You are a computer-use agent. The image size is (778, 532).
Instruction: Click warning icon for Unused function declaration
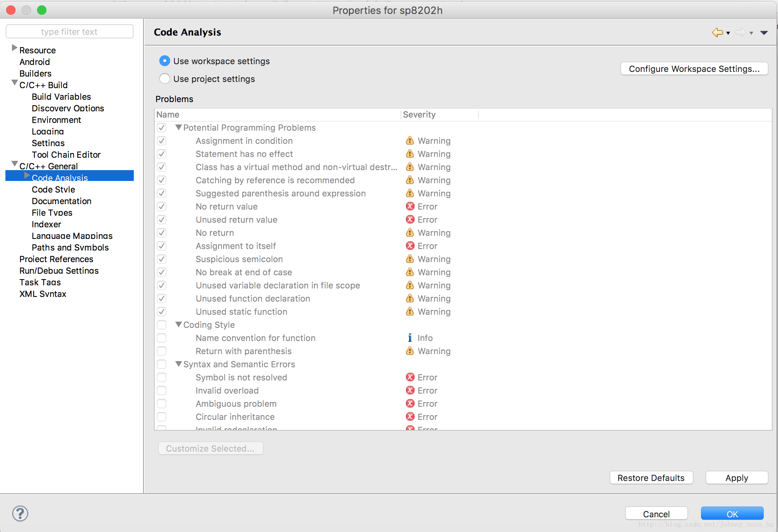pos(410,298)
